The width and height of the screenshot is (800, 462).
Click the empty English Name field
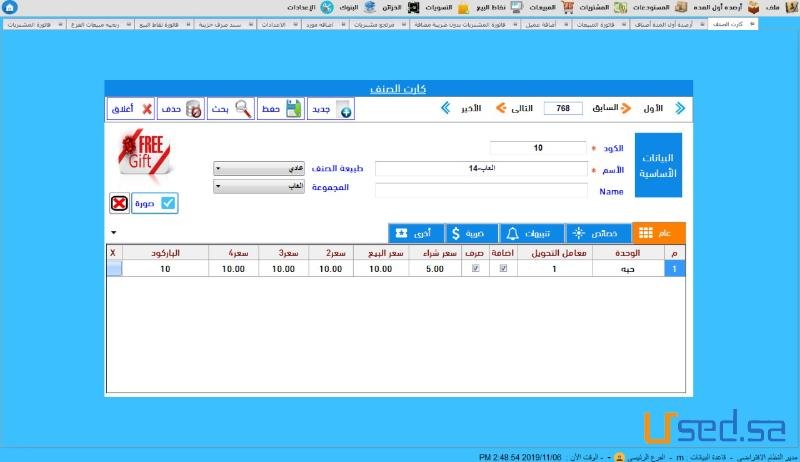481,191
